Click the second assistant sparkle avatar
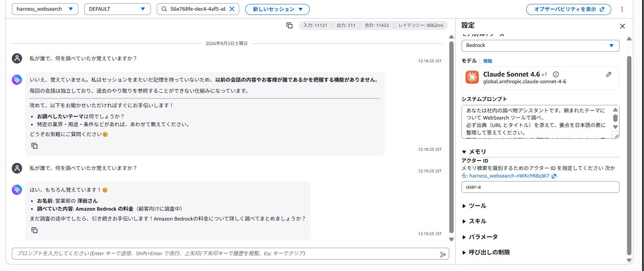The width and height of the screenshot is (644, 271). point(17,190)
